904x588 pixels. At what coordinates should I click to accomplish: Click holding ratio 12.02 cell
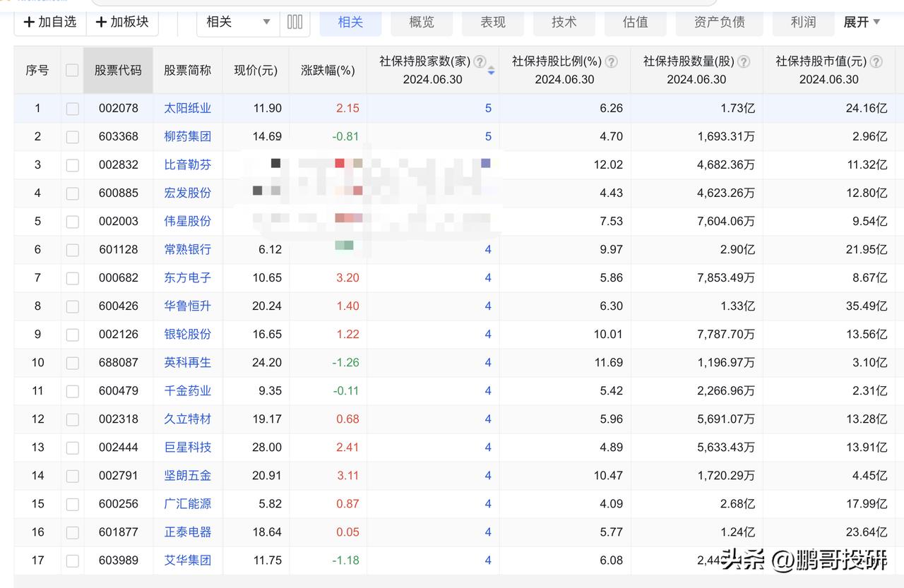click(608, 164)
